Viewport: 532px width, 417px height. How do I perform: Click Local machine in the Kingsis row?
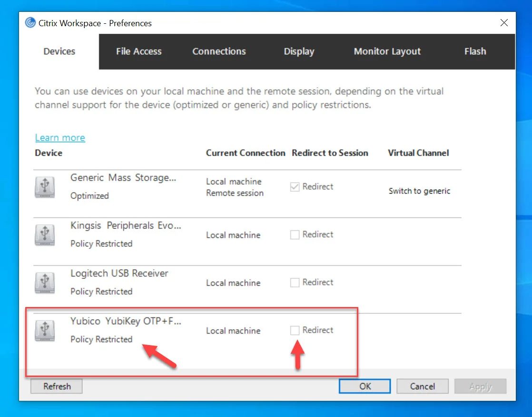tap(234, 235)
